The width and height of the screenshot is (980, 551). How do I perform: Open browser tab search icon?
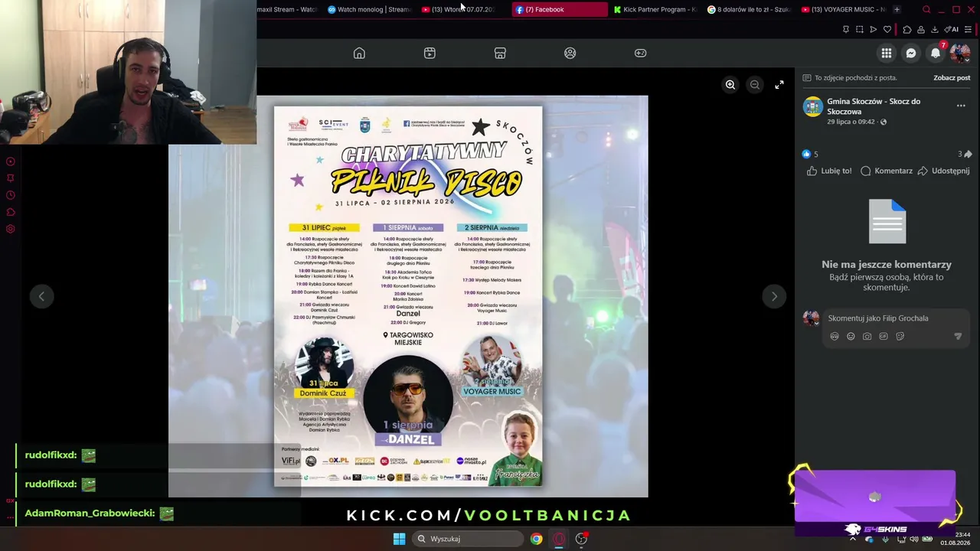(926, 9)
